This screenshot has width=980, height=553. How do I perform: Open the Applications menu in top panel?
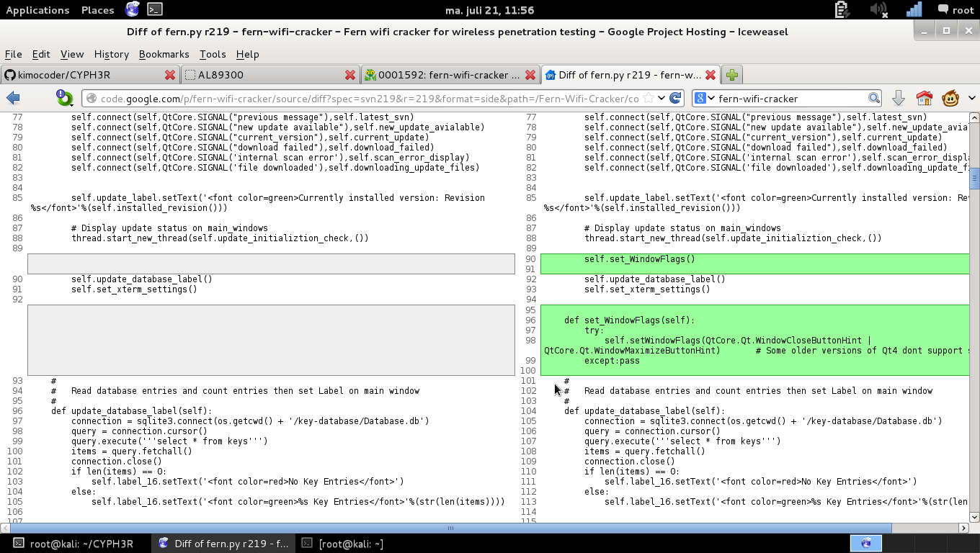(x=37, y=10)
